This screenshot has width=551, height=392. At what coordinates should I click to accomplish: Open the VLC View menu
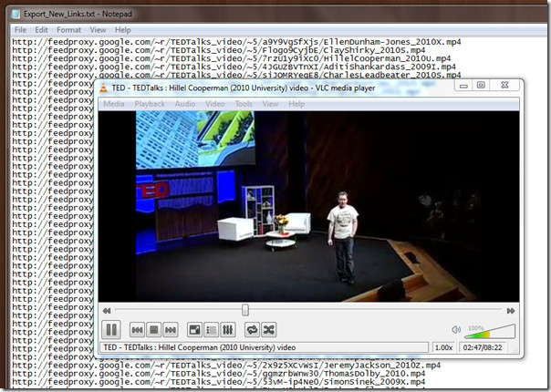tap(270, 104)
